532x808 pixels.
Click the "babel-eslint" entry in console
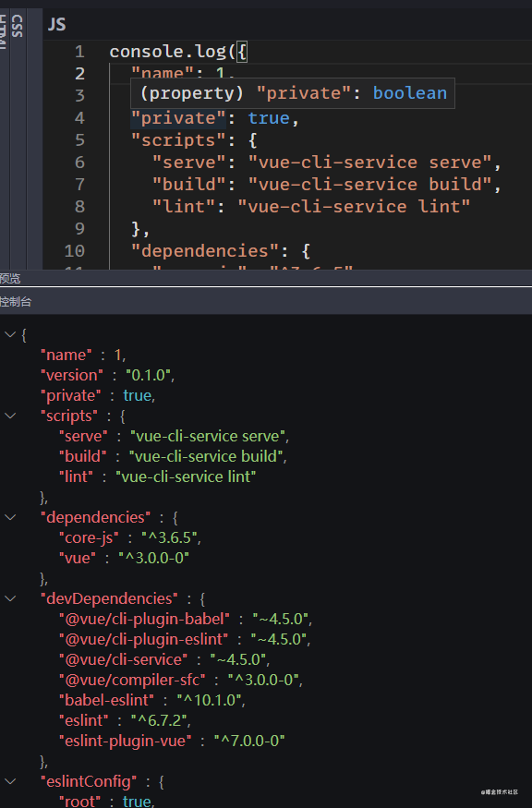click(107, 700)
